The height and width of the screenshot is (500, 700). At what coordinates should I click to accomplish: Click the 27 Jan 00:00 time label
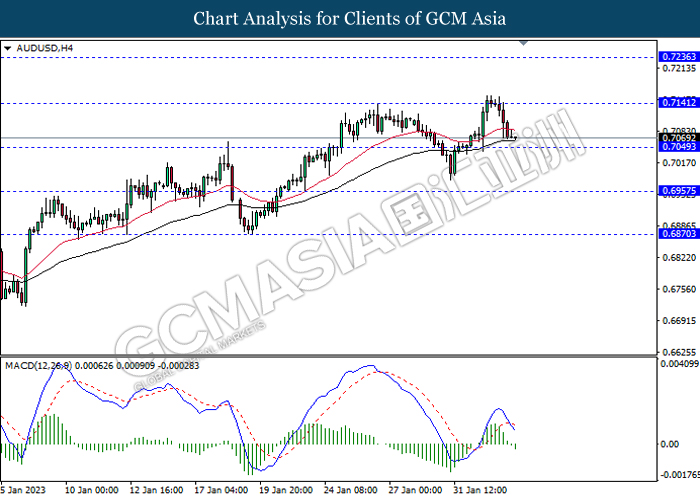(415, 490)
